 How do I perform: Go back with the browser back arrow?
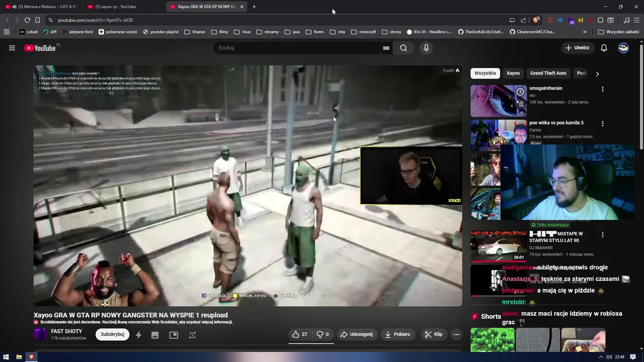7,20
